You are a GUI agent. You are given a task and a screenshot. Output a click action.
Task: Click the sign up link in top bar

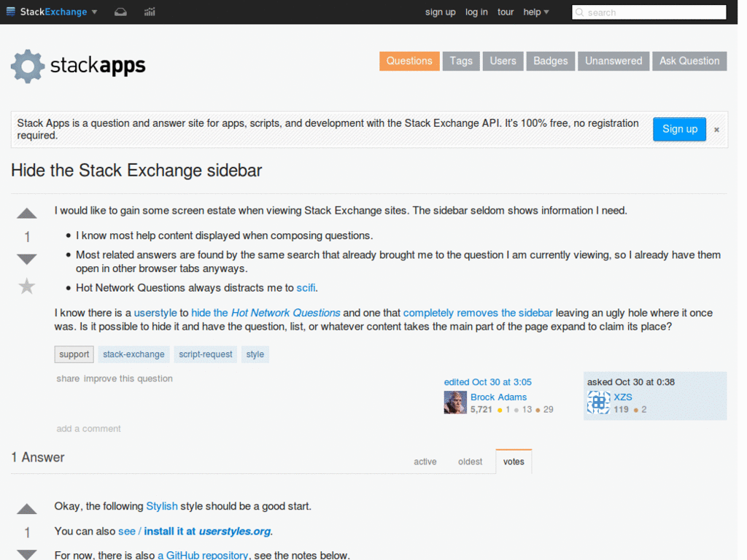[x=440, y=12]
